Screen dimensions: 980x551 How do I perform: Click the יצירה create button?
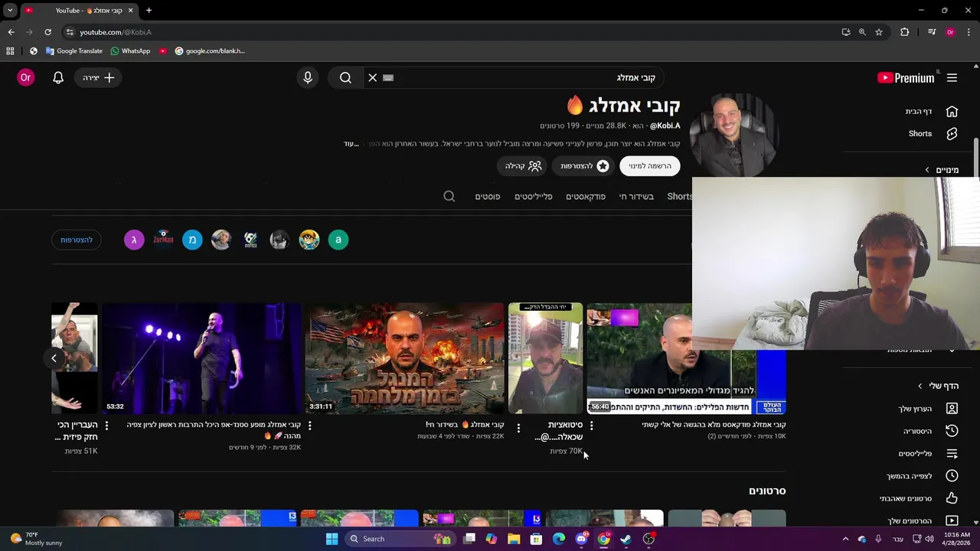pos(98,77)
